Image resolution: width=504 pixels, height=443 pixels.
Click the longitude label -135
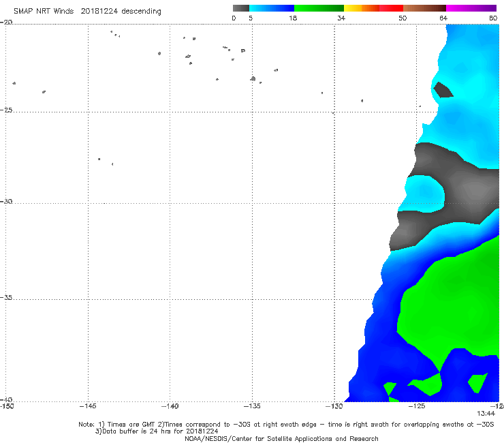(x=252, y=406)
